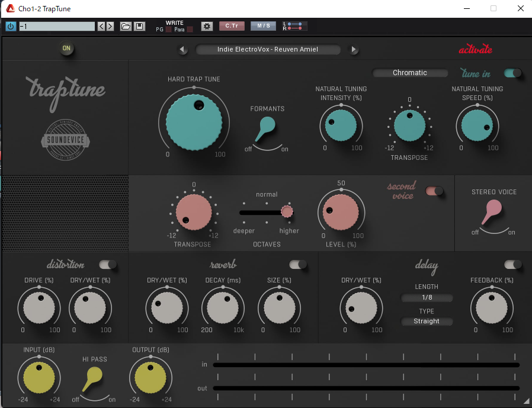The image size is (532, 408).
Task: Toggle the ON power button
Action: tap(66, 48)
